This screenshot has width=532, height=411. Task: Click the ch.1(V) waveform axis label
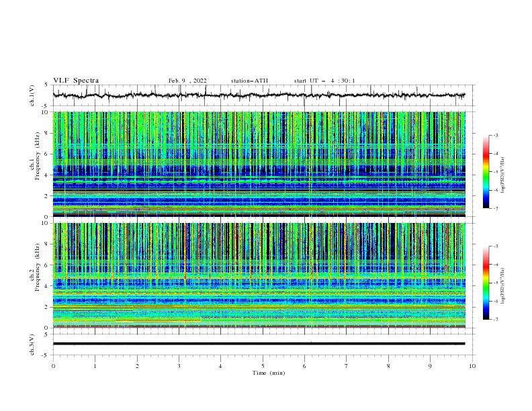(32, 95)
